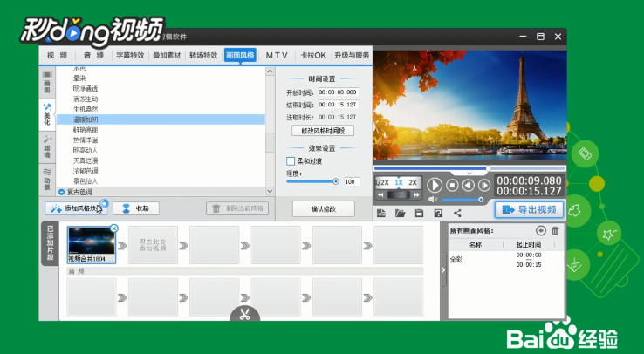Image resolution: width=644 pixels, height=354 pixels.
Task: Set playback speed to 2X
Action: pyautogui.click(x=413, y=182)
